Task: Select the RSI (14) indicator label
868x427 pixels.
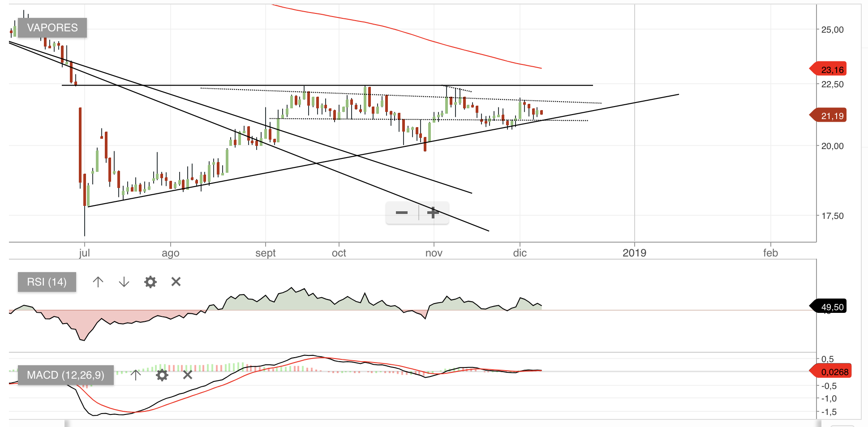Action: 47,282
